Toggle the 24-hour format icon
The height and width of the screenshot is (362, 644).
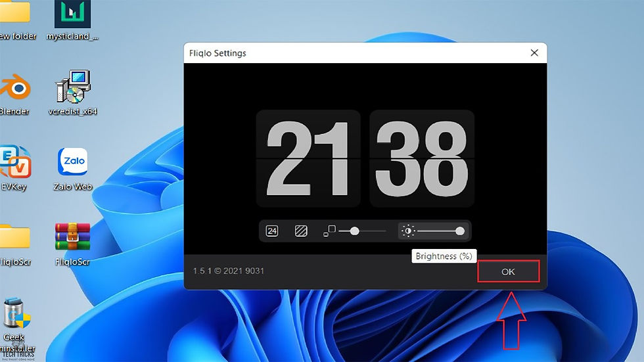(x=272, y=231)
